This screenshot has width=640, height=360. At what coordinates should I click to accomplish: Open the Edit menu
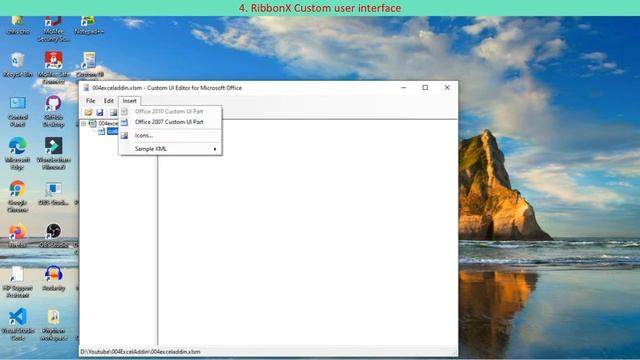coord(109,101)
